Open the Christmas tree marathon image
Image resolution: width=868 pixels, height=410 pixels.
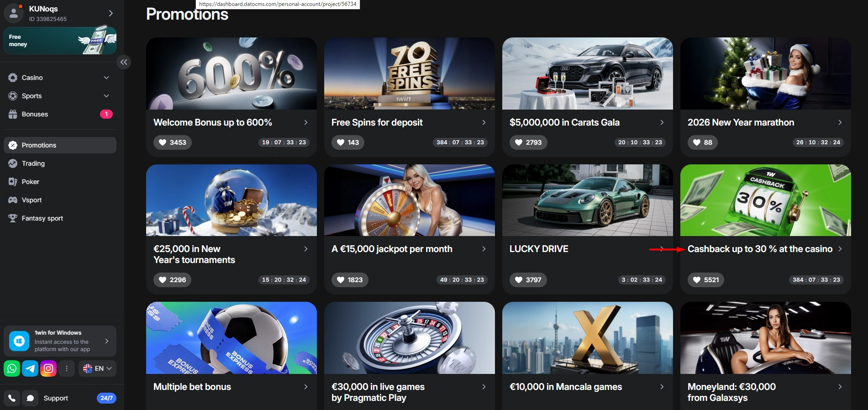click(766, 74)
